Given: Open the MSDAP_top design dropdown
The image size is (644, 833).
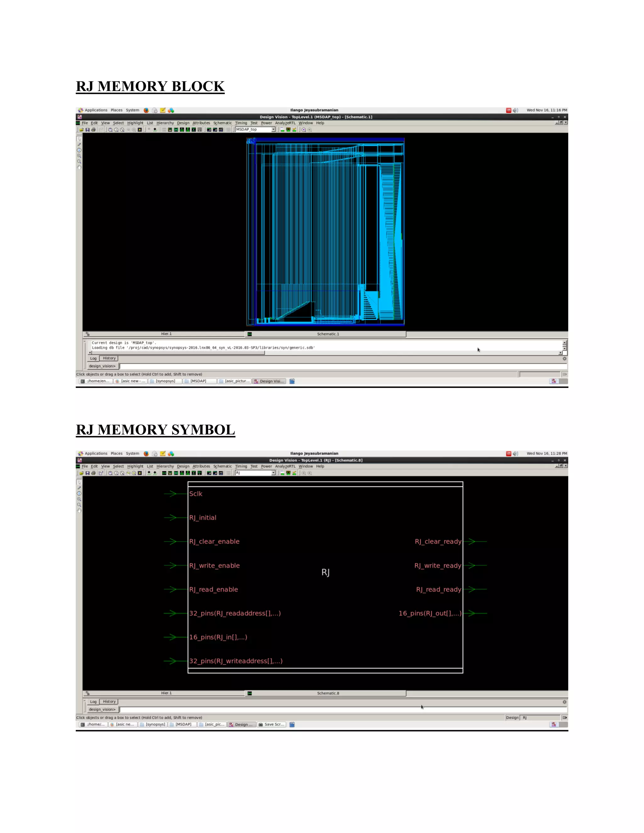Looking at the screenshot, I should (x=273, y=130).
